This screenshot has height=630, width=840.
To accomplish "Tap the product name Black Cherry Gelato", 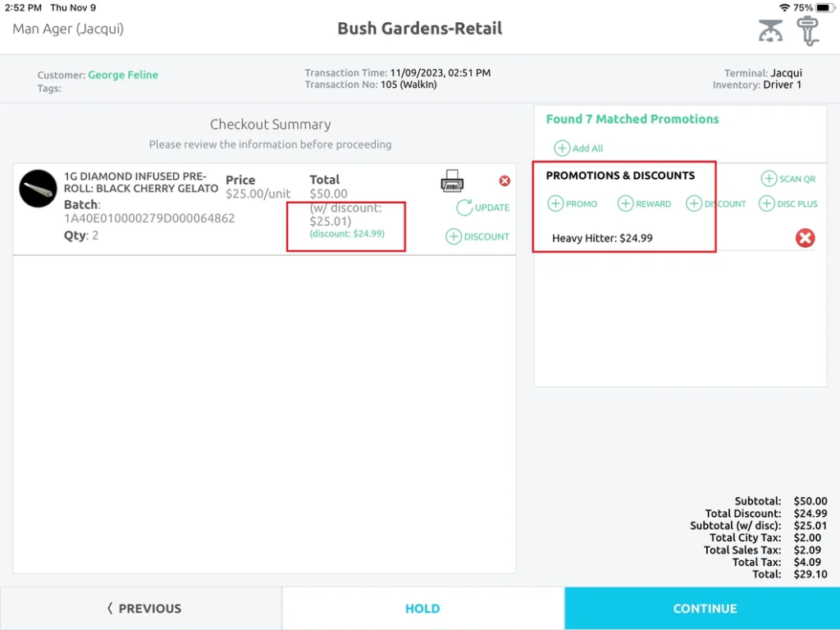I will click(140, 182).
